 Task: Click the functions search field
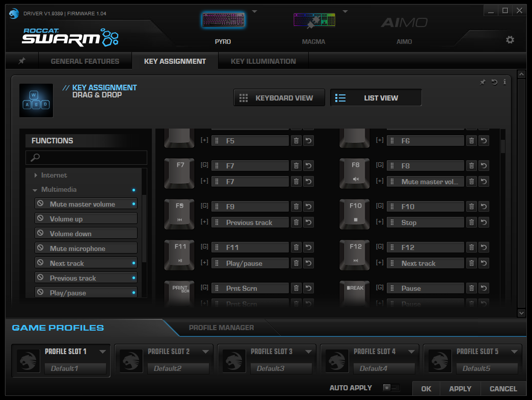coord(87,158)
